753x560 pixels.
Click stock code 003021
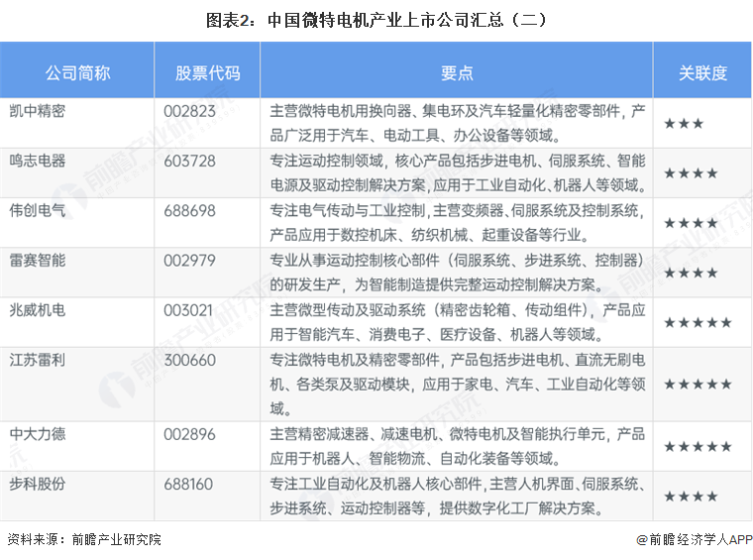click(x=188, y=311)
